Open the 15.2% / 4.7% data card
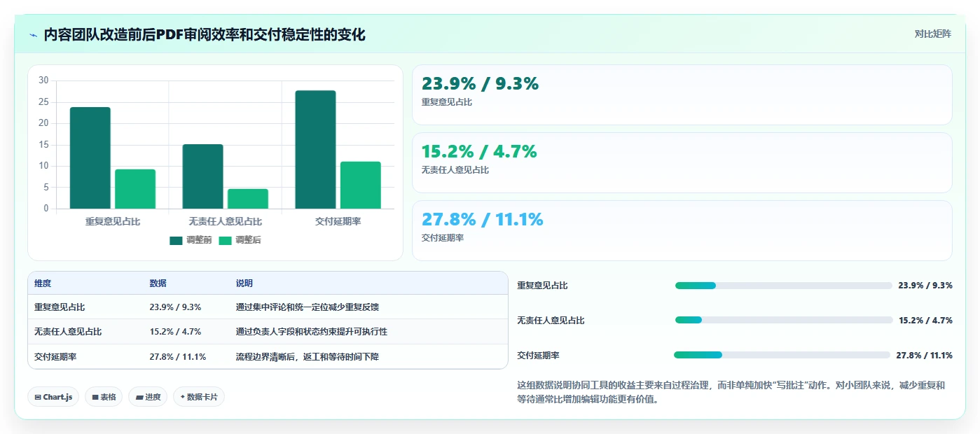The width and height of the screenshot is (980, 434). click(x=682, y=162)
